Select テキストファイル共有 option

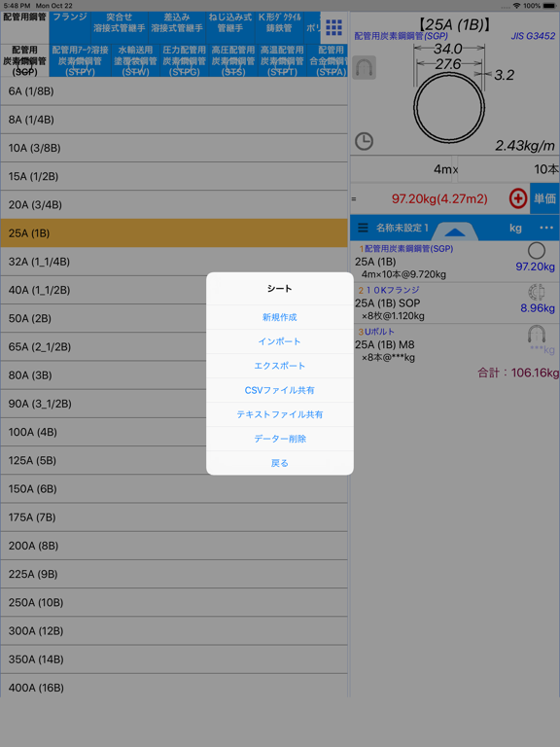pos(280,414)
